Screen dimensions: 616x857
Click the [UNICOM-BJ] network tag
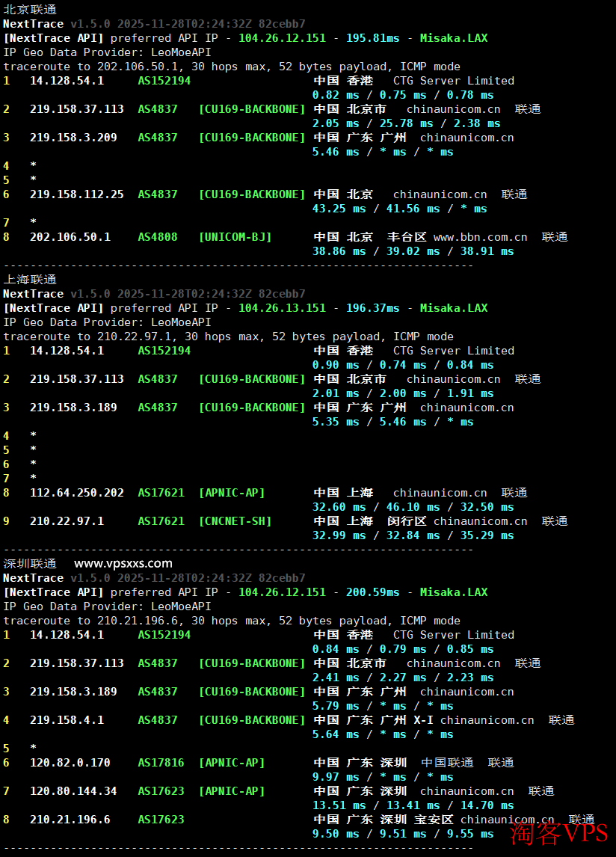click(235, 237)
